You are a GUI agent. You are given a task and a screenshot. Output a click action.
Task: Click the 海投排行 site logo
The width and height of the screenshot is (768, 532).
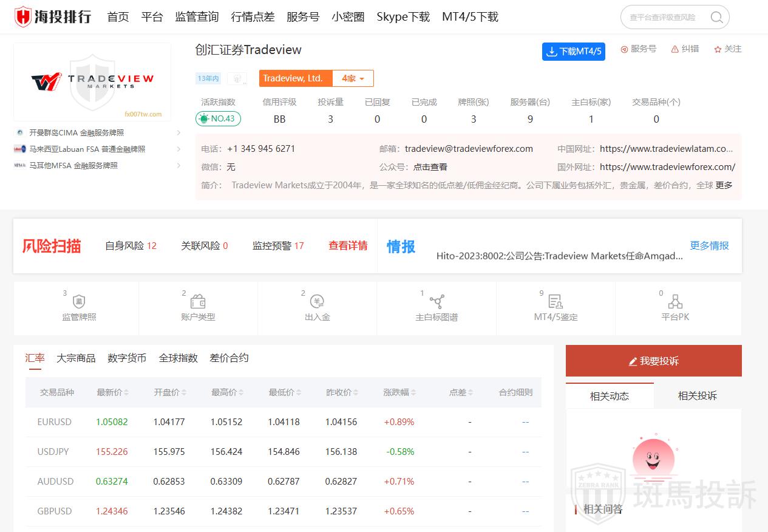coord(53,17)
